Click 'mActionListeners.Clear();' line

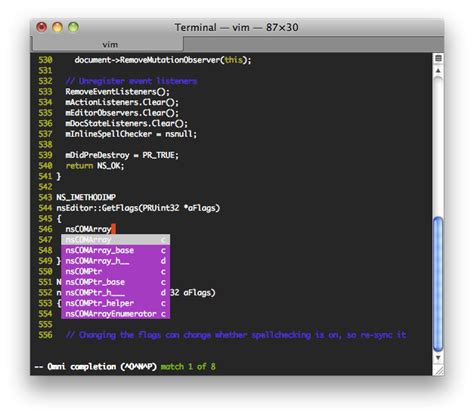[x=122, y=102]
